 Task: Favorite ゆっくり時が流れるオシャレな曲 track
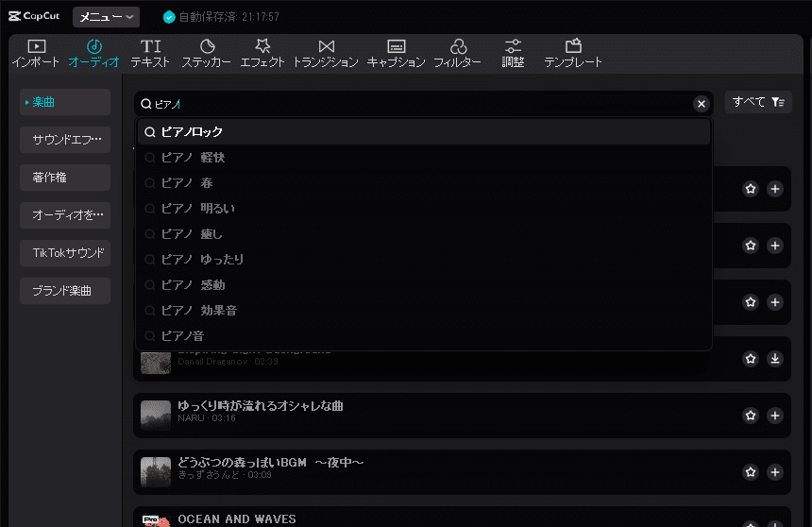[x=751, y=415]
